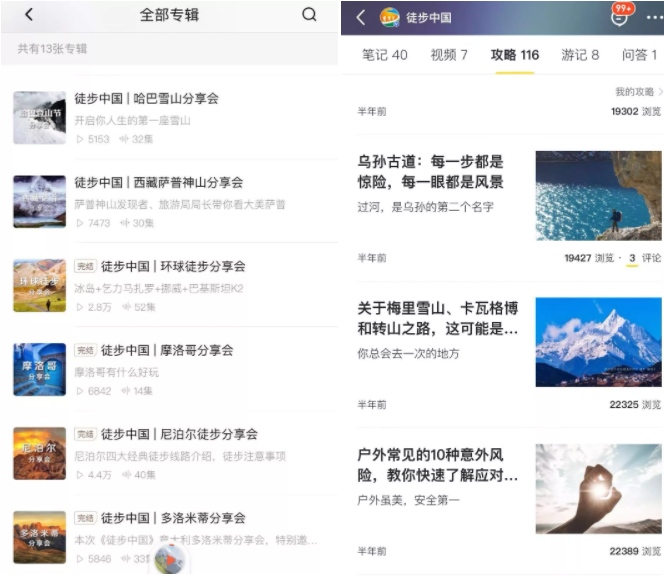Open messages icon with 99+ badge

[621, 15]
